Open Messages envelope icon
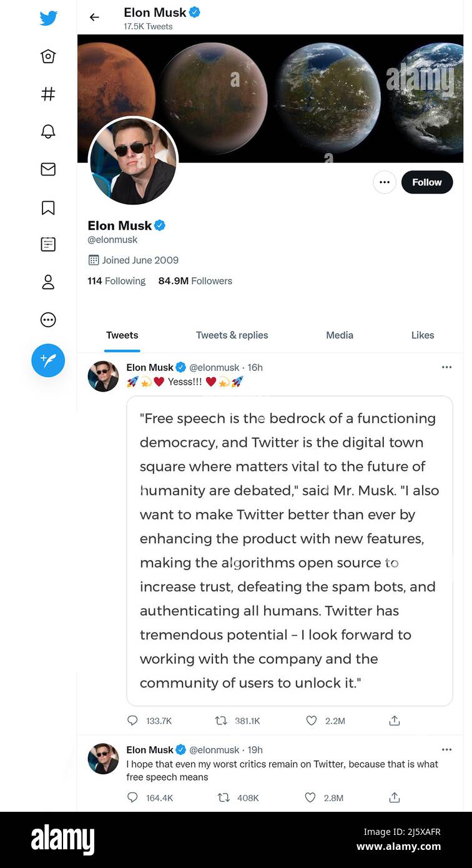This screenshot has height=868, width=472. coord(48,169)
